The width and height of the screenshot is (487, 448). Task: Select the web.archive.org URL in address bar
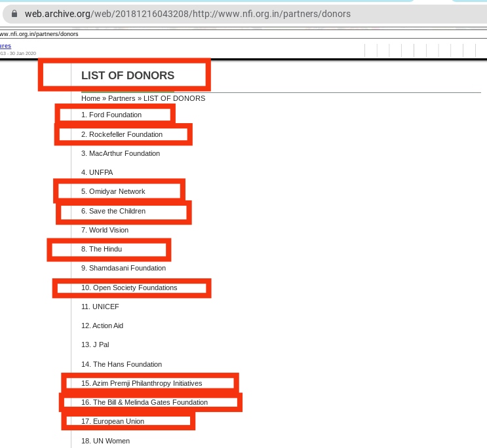coord(187,14)
